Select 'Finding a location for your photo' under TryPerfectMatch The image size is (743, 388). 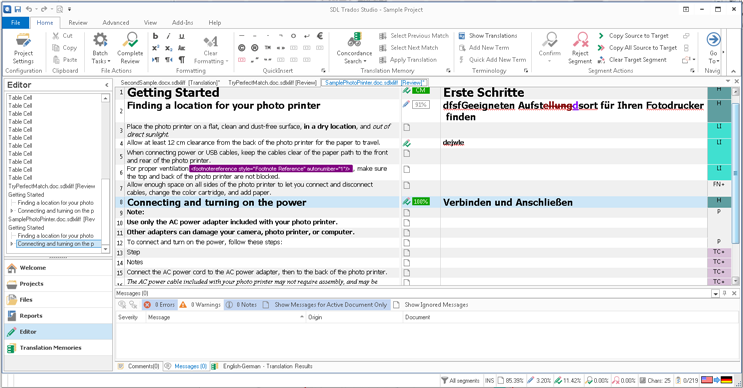pos(55,203)
